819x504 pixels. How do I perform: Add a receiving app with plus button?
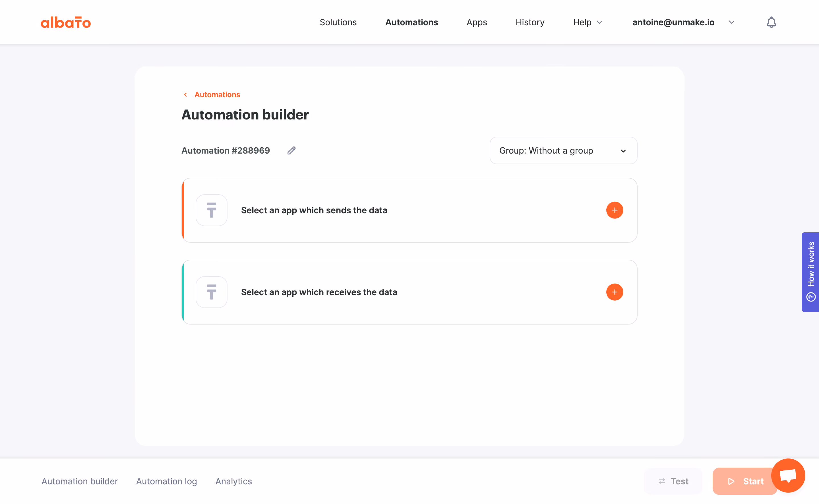click(x=615, y=292)
